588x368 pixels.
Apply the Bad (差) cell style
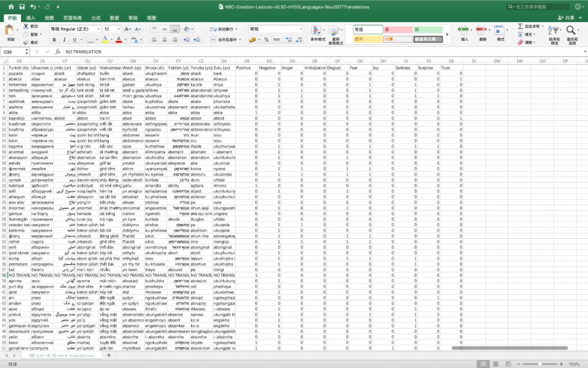(x=398, y=29)
